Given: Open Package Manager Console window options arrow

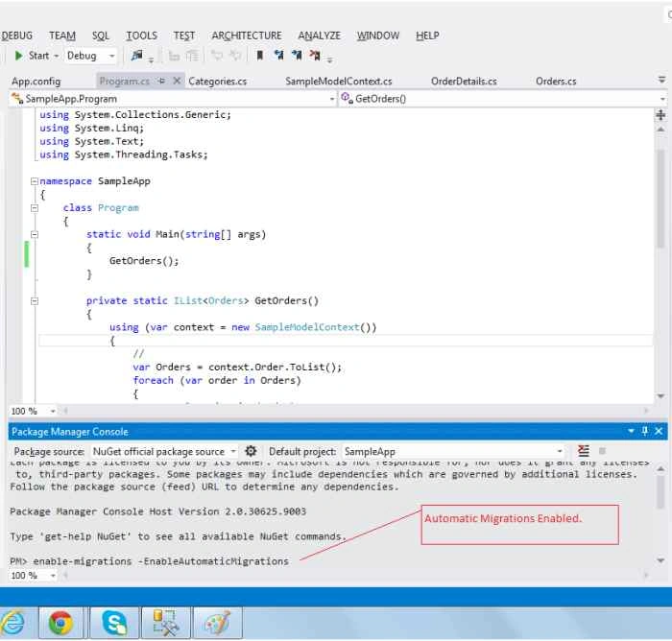Looking at the screenshot, I should pos(631,431).
